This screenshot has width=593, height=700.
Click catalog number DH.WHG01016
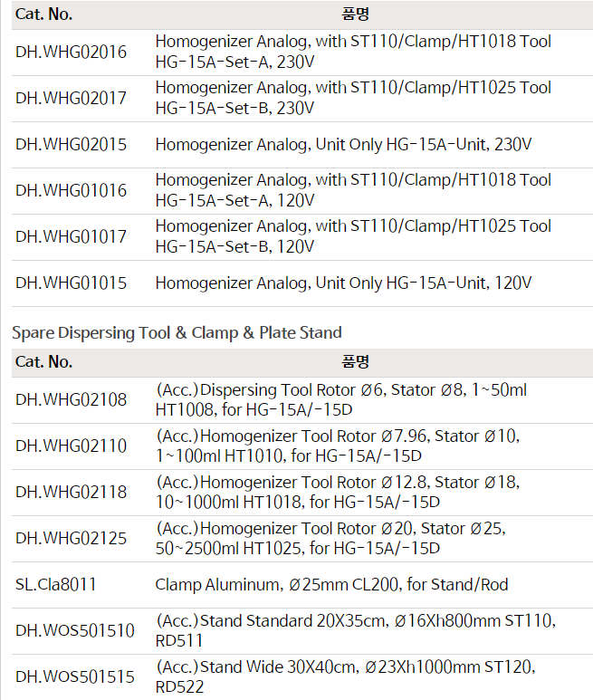(x=72, y=191)
